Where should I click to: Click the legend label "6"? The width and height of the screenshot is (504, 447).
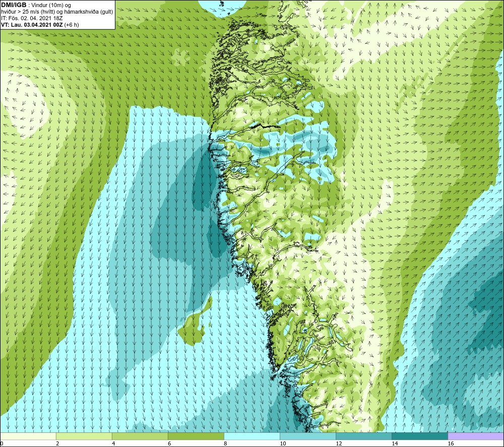(x=169, y=443)
